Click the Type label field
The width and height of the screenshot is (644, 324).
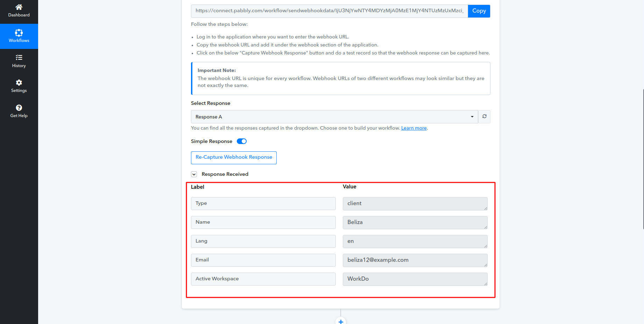coord(263,203)
